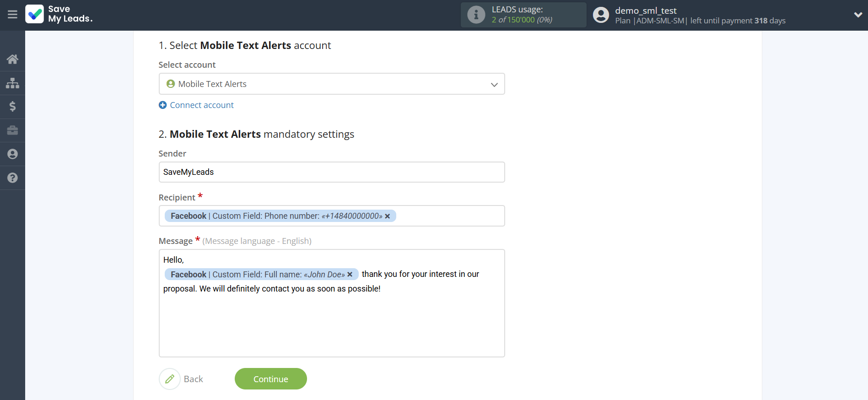Open the briefcase services icon
868x400 pixels.
[x=12, y=130]
